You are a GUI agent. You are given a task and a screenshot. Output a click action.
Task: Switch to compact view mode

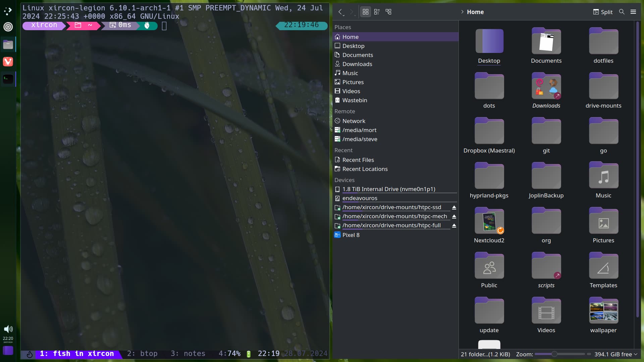tap(377, 12)
